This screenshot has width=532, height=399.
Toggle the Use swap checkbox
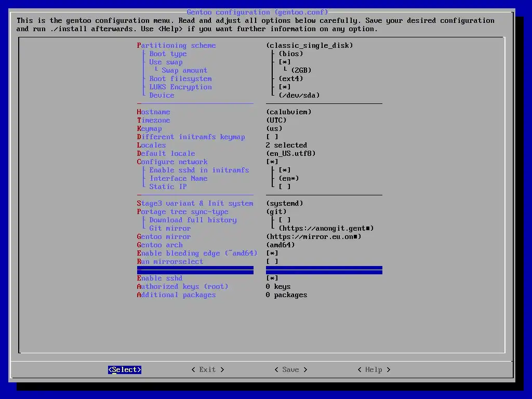[285, 62]
